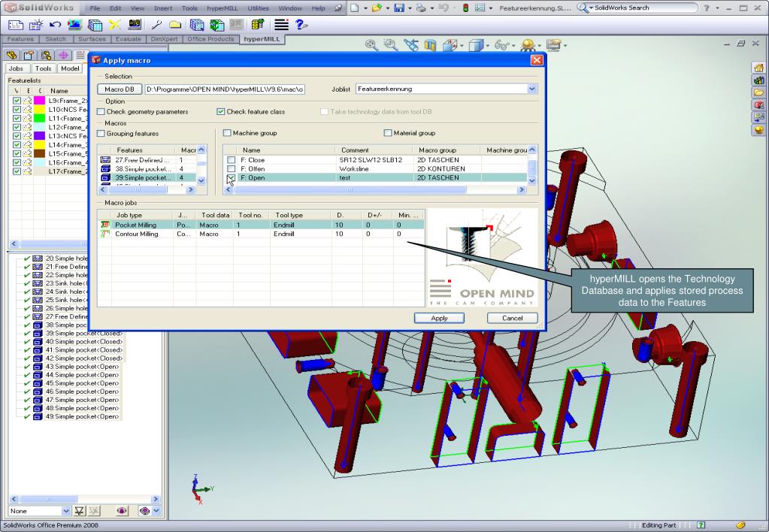Check the F: Offen macro checkbox
The image size is (769, 532).
pos(231,168)
